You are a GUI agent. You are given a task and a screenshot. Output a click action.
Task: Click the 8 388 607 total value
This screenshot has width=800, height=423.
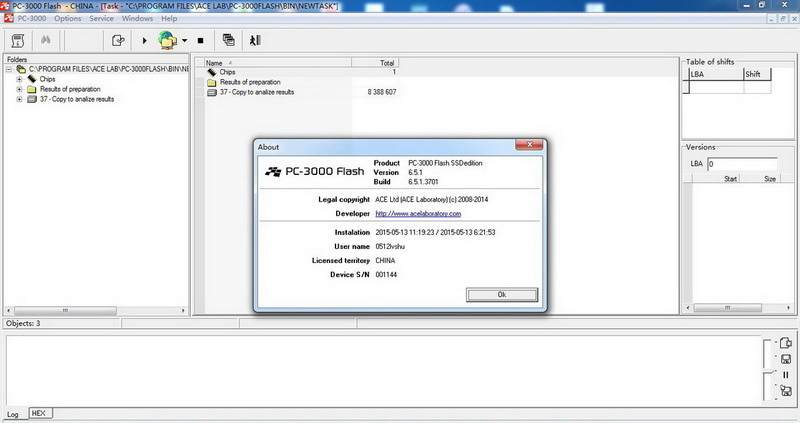pos(382,92)
